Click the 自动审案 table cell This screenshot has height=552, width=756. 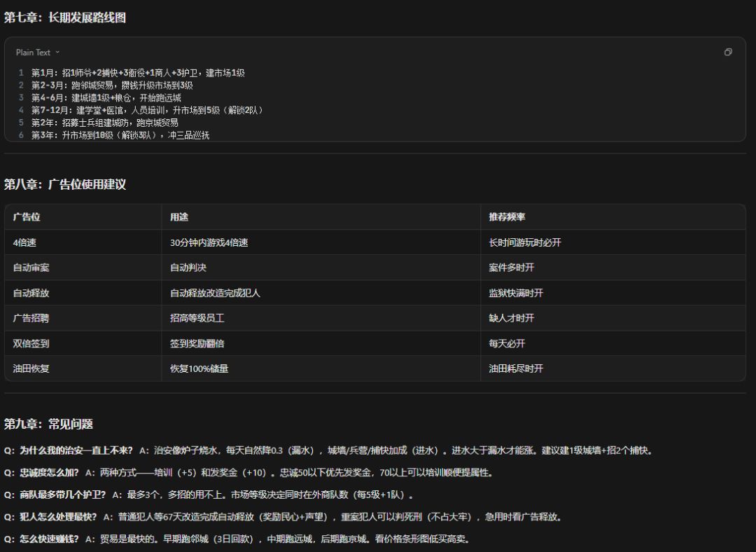point(83,268)
